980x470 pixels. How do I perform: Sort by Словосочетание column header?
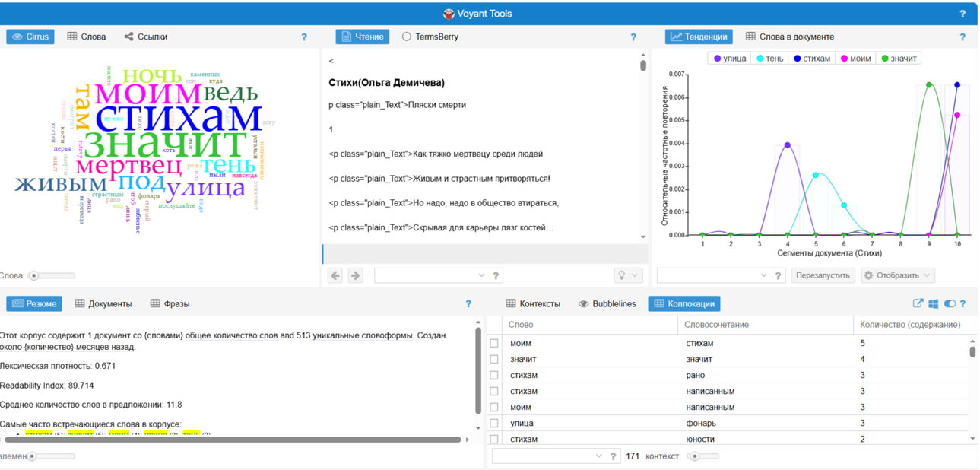[x=765, y=324]
